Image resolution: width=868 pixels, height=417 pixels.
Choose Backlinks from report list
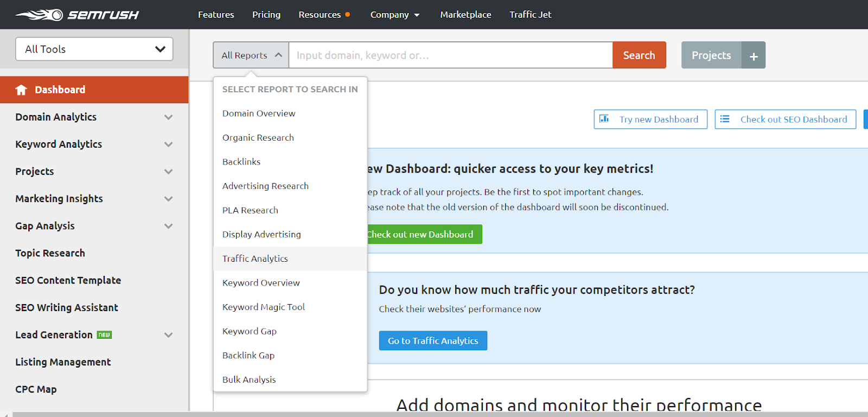click(x=290, y=162)
